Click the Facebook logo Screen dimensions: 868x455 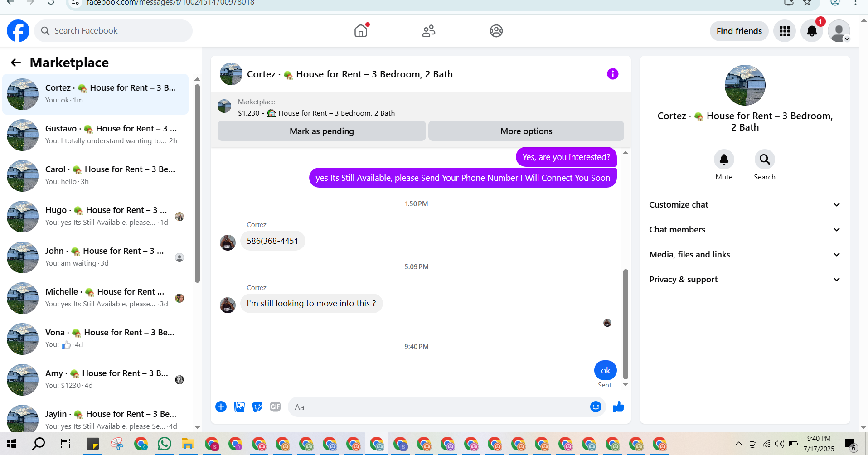click(x=18, y=31)
